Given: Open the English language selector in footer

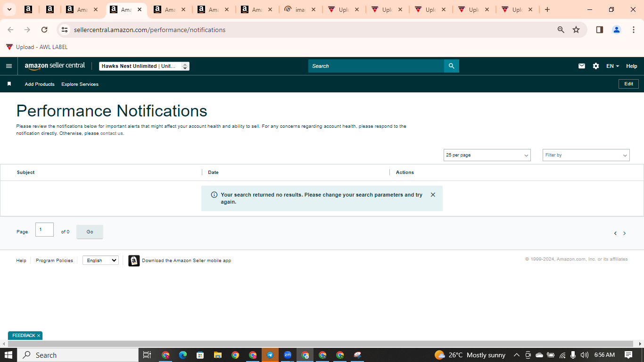Looking at the screenshot, I should coord(100,260).
